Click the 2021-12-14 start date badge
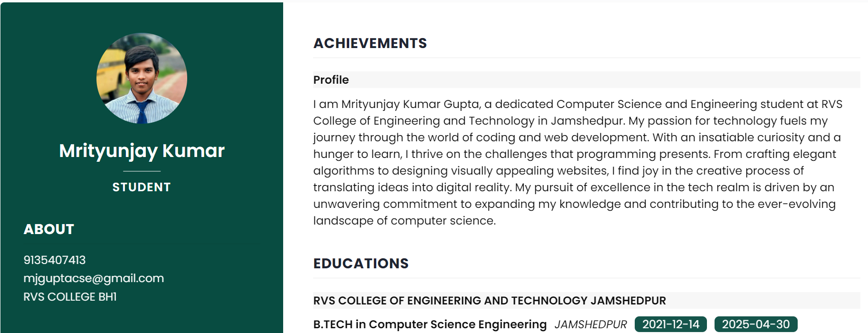Screen dimensions: 868x333 [670, 324]
